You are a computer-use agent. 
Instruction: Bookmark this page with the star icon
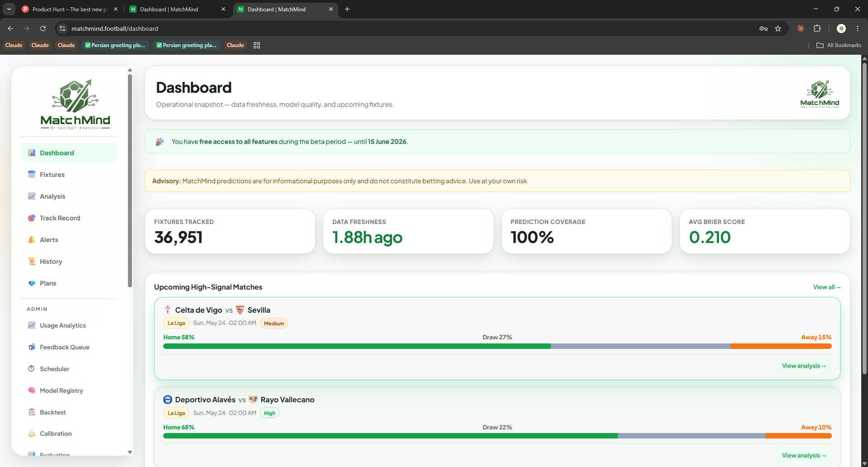click(778, 29)
